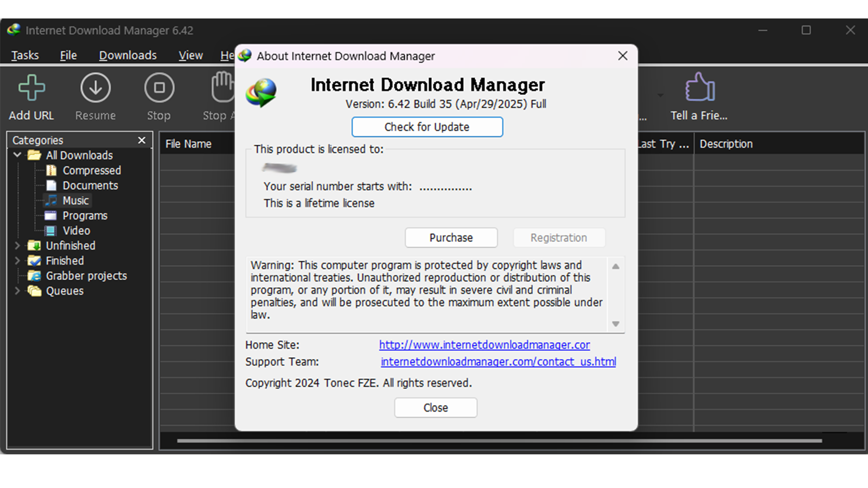Screen dimensions: 868x488
Task: Select the Video category icon
Action: pyautogui.click(x=50, y=231)
